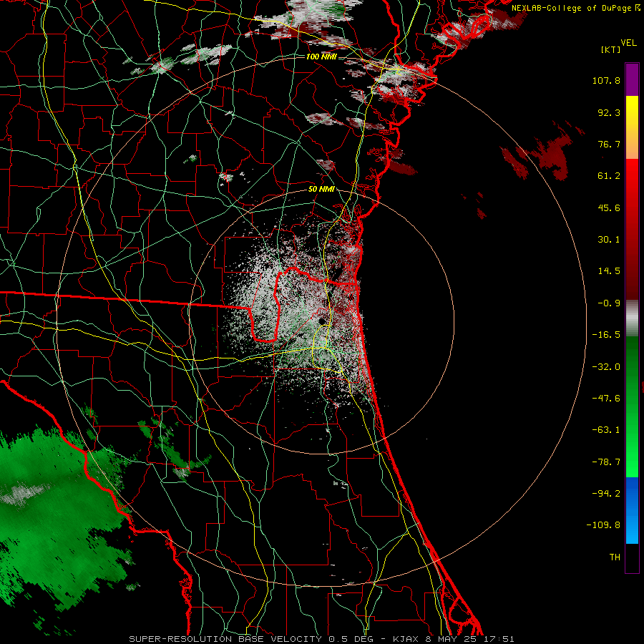The width and height of the screenshot is (644, 644).
Task: Click the VEL label above the color scale
Action: (628, 43)
